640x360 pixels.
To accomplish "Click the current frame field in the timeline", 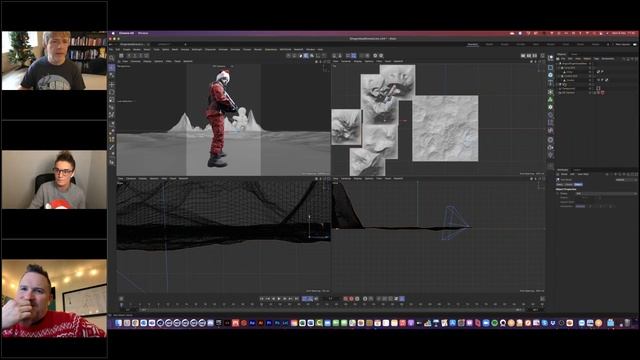I will coord(330,299).
